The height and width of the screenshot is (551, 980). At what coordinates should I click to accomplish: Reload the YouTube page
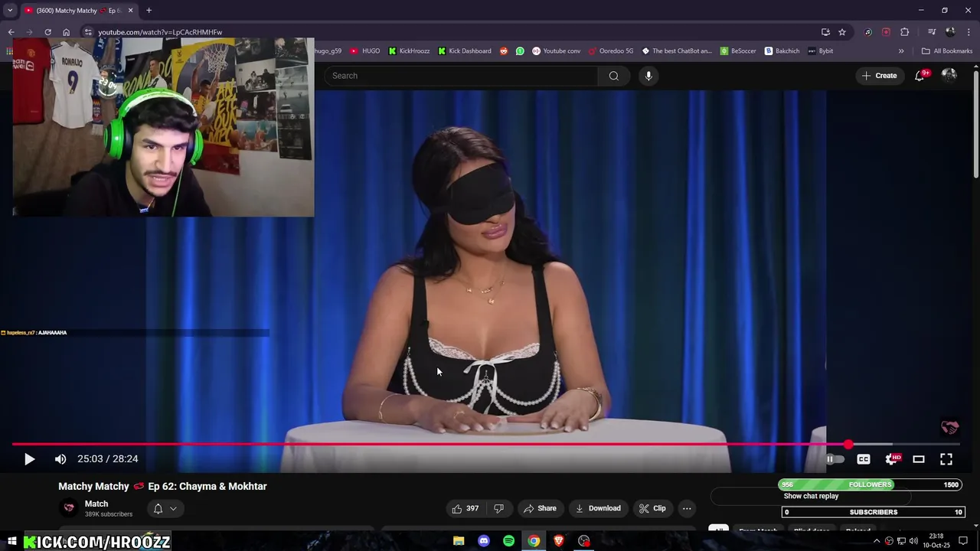(47, 32)
